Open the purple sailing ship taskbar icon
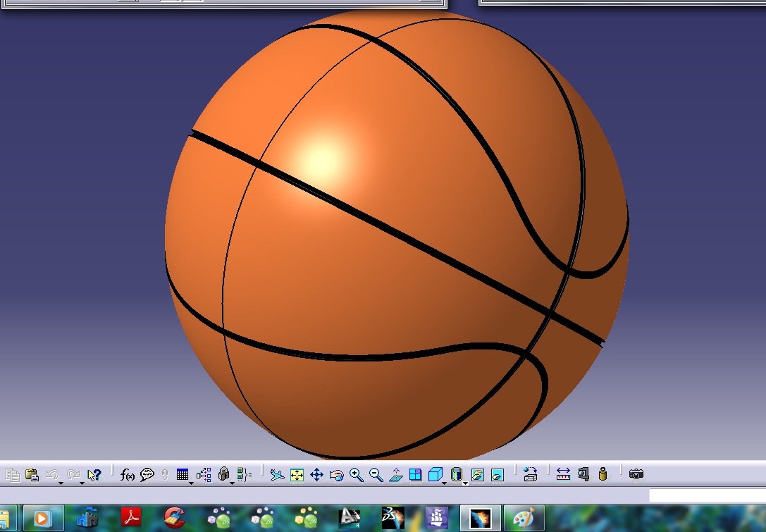 [x=437, y=518]
